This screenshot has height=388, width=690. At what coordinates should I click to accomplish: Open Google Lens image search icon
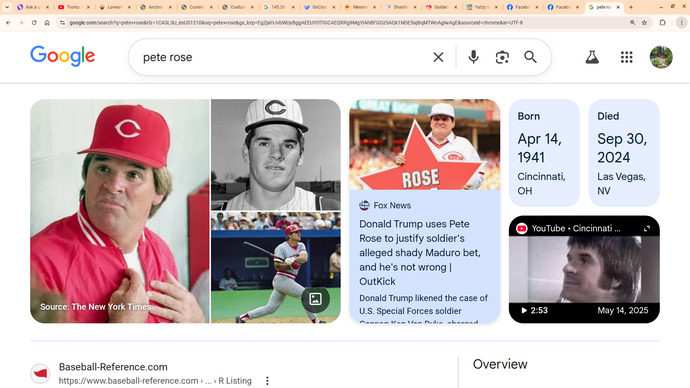pyautogui.click(x=502, y=57)
